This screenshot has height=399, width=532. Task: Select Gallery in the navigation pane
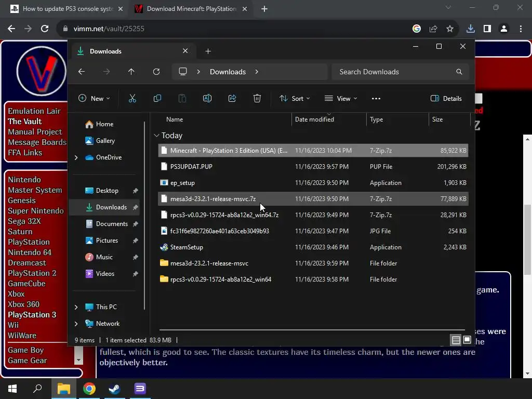click(105, 141)
